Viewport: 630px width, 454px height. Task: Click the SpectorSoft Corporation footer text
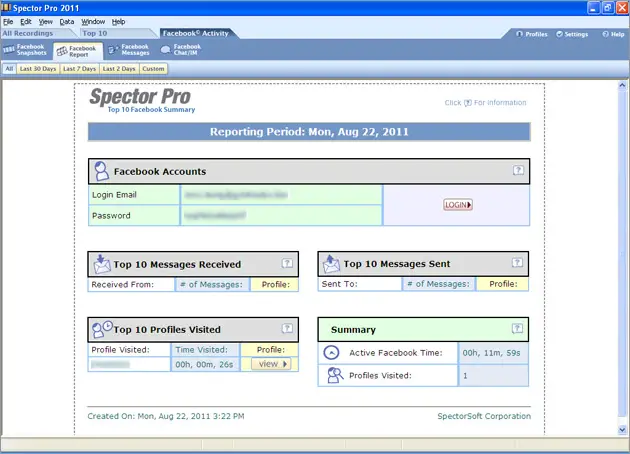click(484, 416)
